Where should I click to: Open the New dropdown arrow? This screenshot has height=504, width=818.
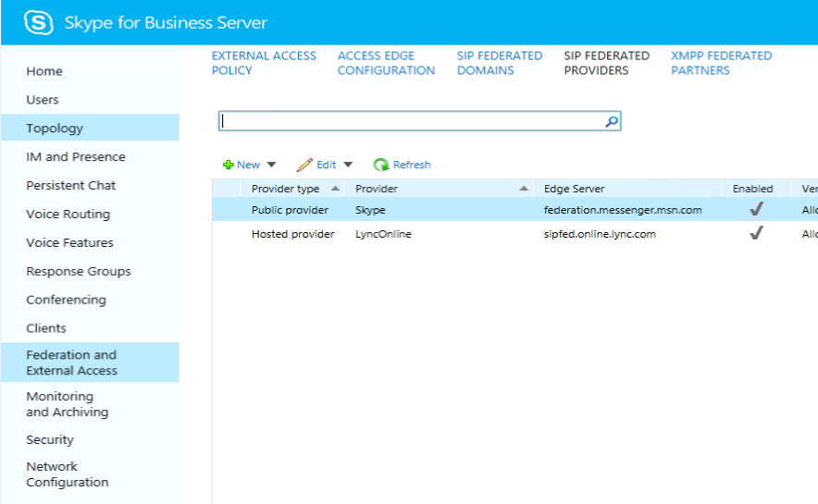pyautogui.click(x=271, y=165)
